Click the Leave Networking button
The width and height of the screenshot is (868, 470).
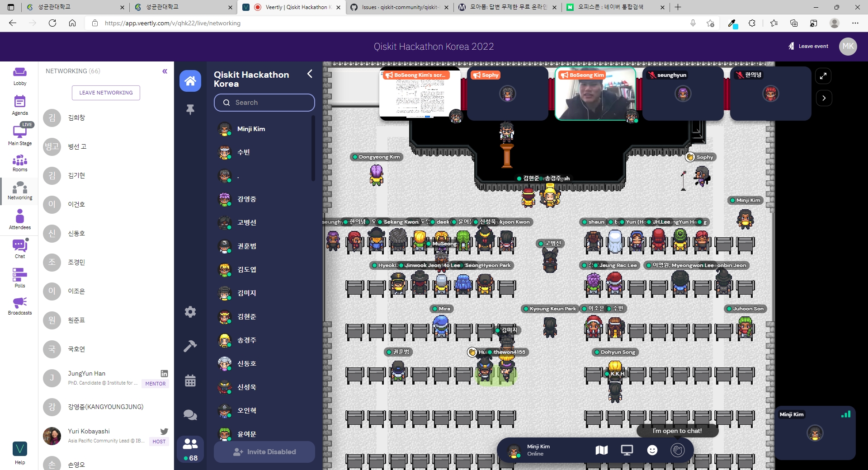point(106,93)
